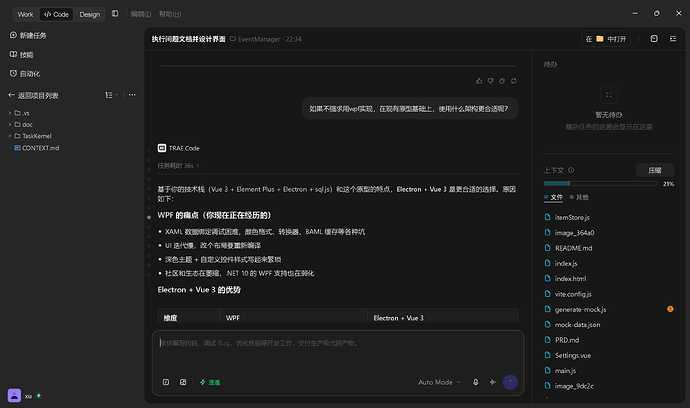Click the 在…中打开 open in folder button
Viewport: 690px width, 408px height.
coord(606,39)
